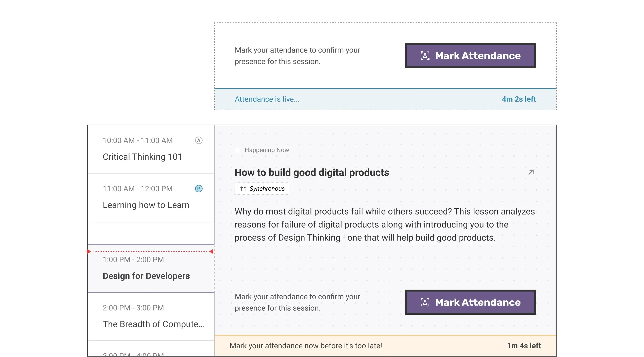Click the lesson description paragraph
The width and height of the screenshot is (644, 357).
(x=385, y=225)
